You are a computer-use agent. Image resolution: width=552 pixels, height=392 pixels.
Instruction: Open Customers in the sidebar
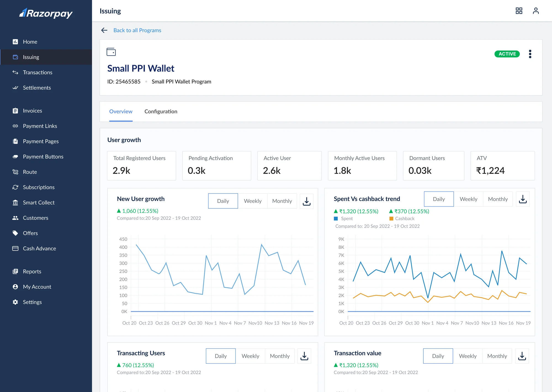click(46, 218)
